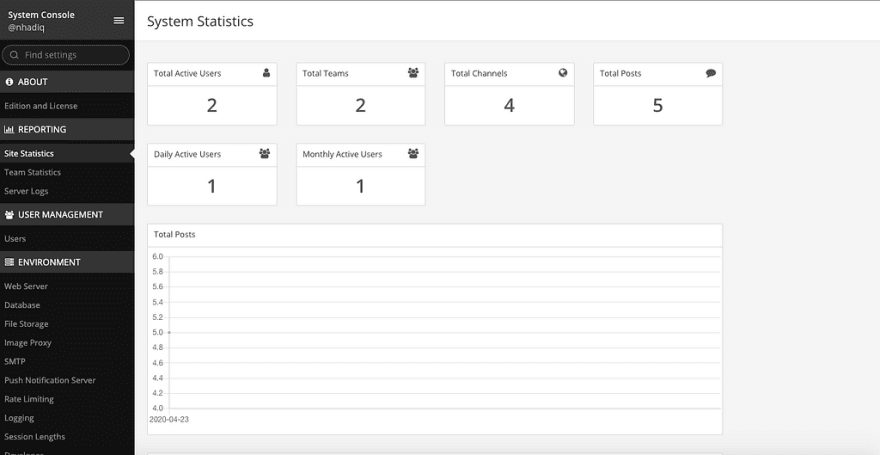Click the Total Channels card label
Image resolution: width=880 pixels, height=455 pixels.
coord(479,73)
